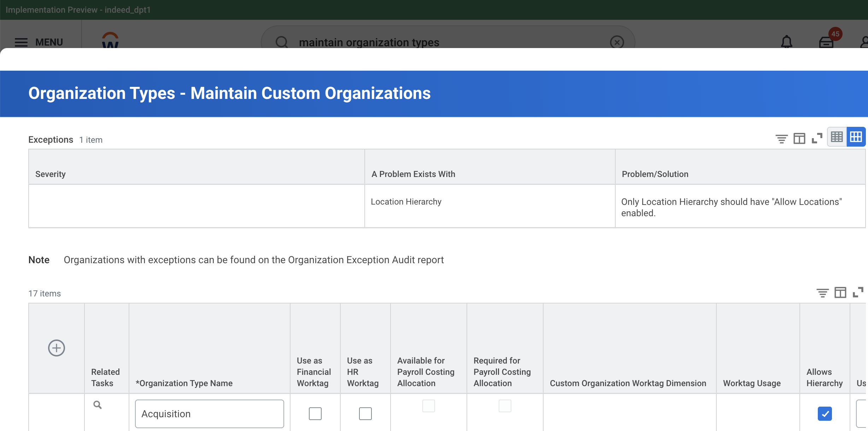
Task: Toggle Required for Payroll Costing Allocation checkbox
Action: [505, 406]
